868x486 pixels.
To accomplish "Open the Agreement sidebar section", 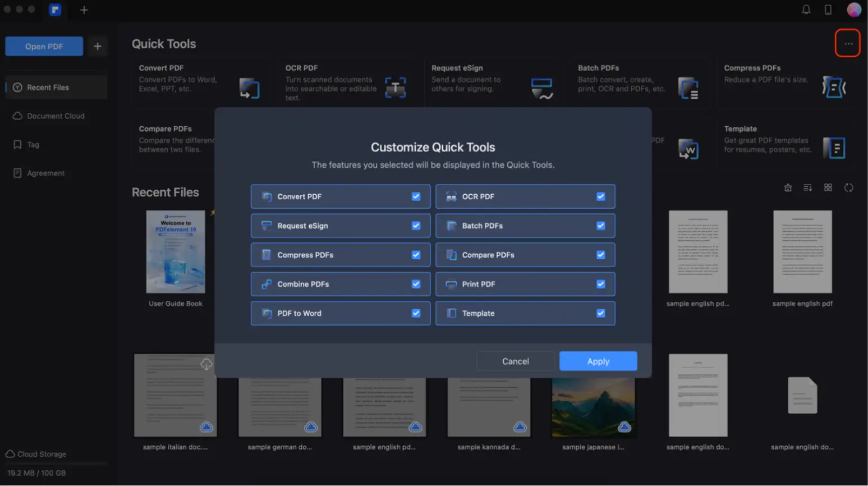I will point(44,173).
